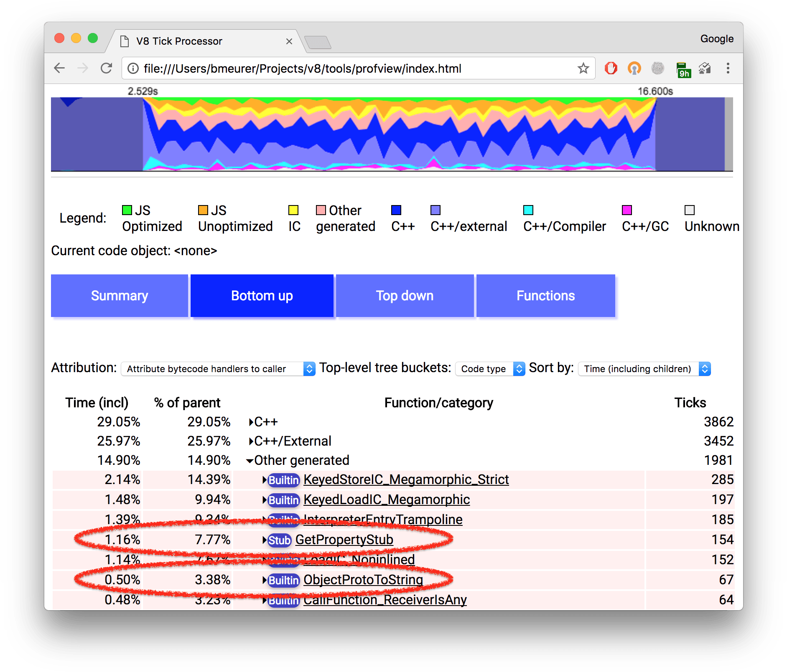Viewport: 787px width, 672px height.
Task: Click the browser forward arrow
Action: click(83, 68)
